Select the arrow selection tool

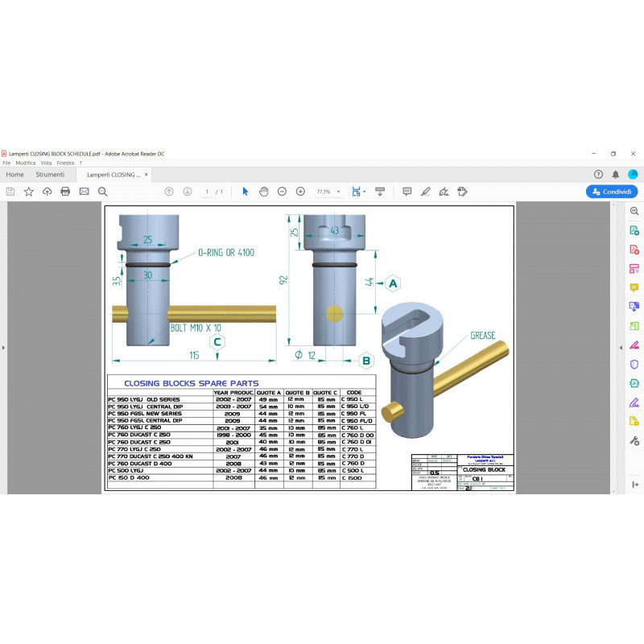[246, 192]
